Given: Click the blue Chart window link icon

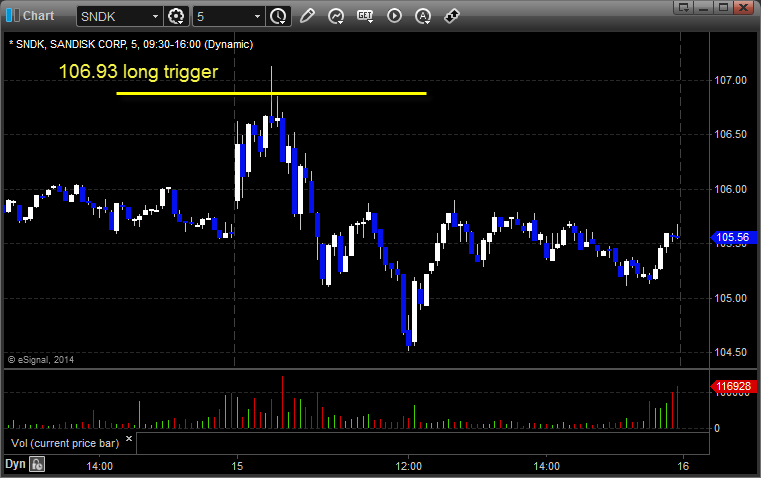Looking at the screenshot, I should (13, 16).
